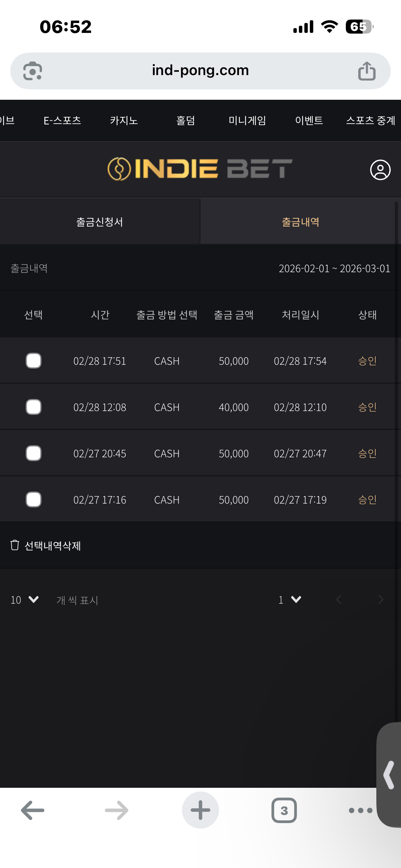Screen dimensions: 401x868
Task: Check the 02/28 17:51 withdrawal row checkbox
Action: (34, 361)
